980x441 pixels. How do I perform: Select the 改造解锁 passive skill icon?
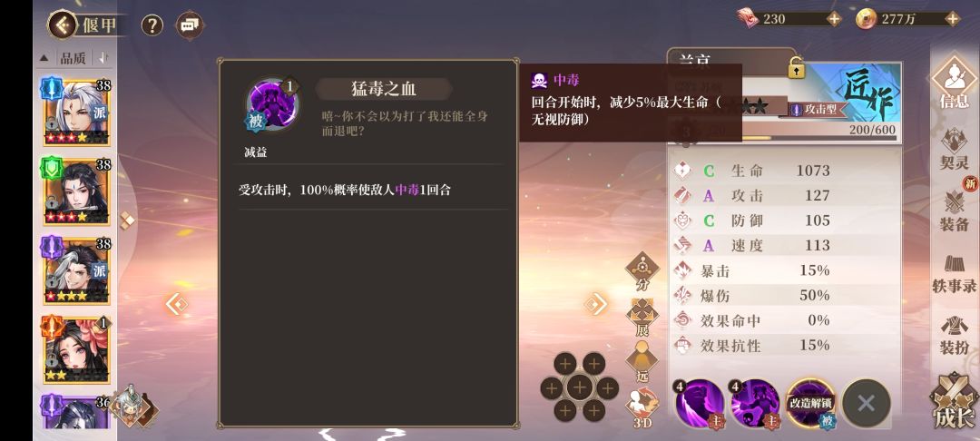[810, 404]
